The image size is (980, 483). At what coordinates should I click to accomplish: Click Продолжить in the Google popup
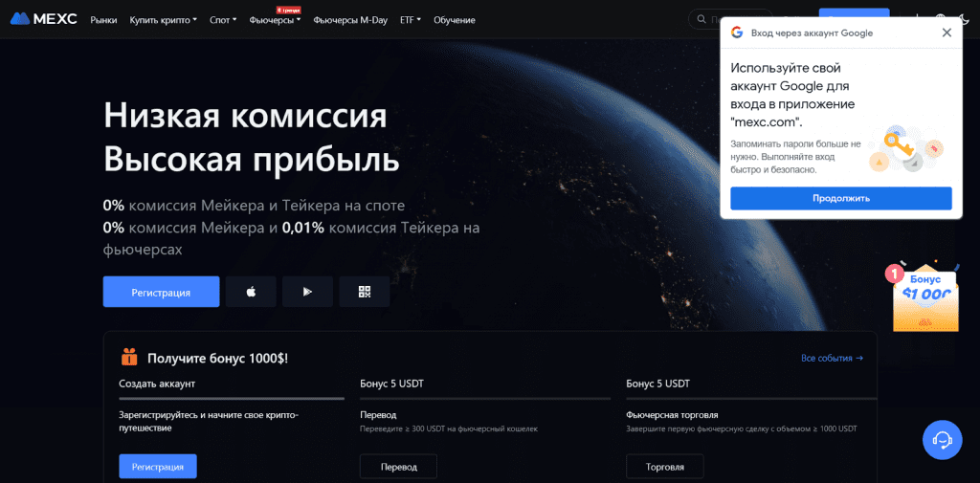[x=841, y=198]
